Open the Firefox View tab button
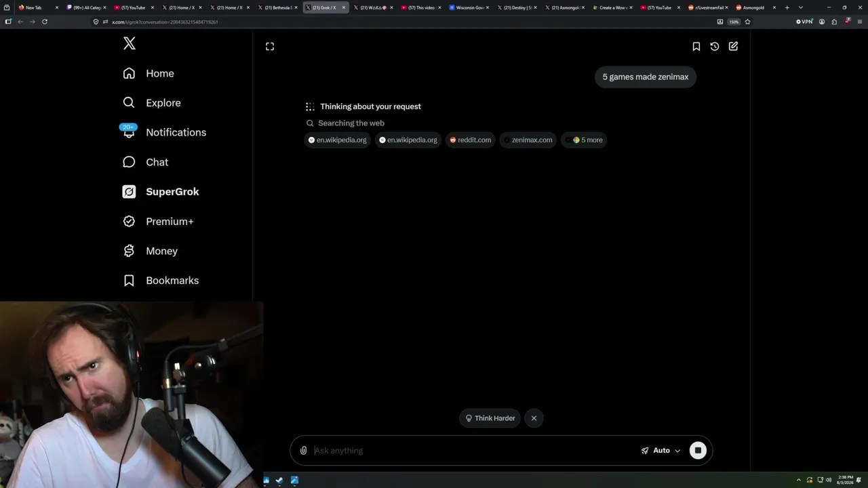868x488 pixels. pyautogui.click(x=7, y=7)
